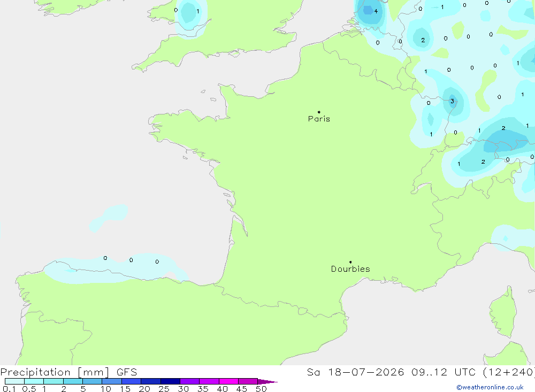Image resolution: width=535 pixels, height=392 pixels.
Task: Click the forecast date Sa 18-07-2026 text
Action: 355,372
